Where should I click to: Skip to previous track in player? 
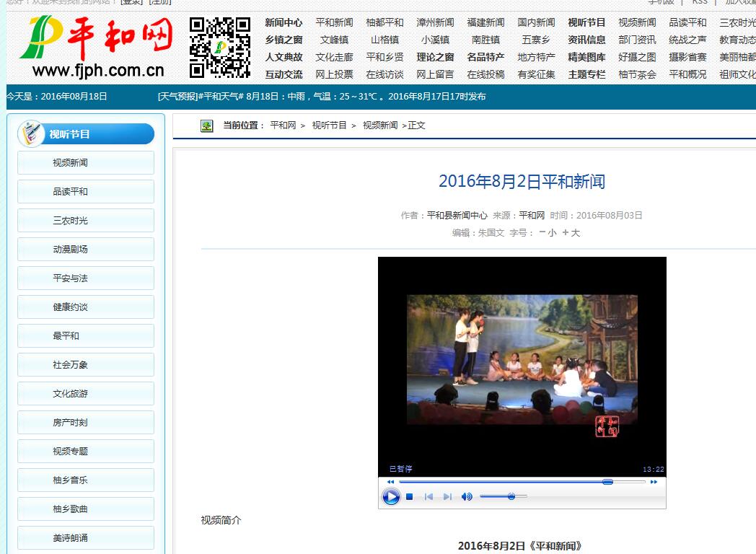coord(428,496)
